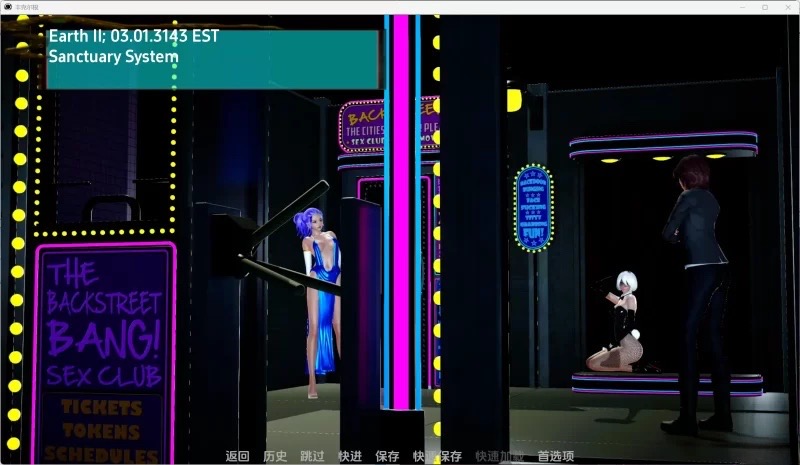This screenshot has height=465, width=800.
Task: Click the magenta neon pillar
Action: (401, 210)
